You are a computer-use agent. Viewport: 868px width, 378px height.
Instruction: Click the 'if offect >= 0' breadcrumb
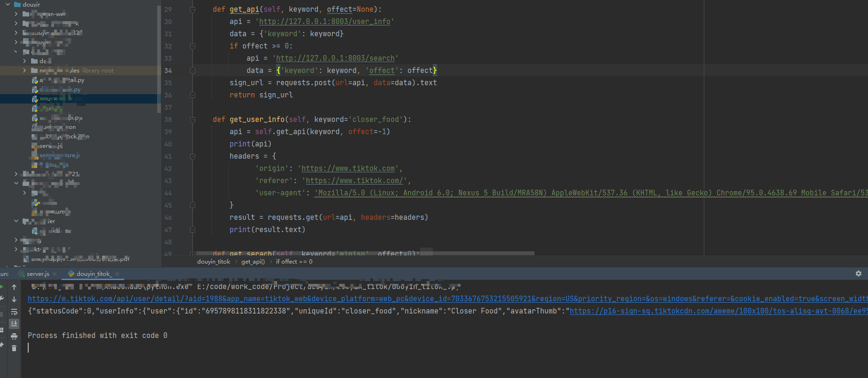[294, 262]
